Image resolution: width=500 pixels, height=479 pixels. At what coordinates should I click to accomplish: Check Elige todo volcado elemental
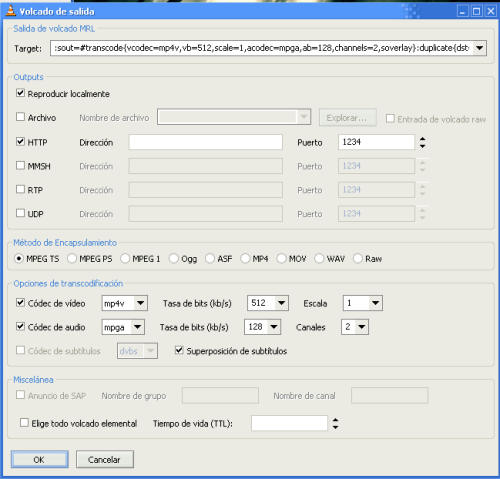tap(24, 423)
